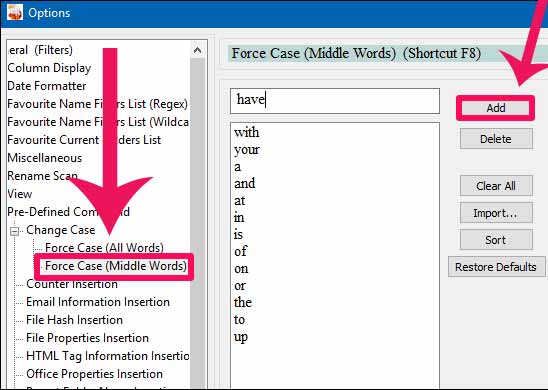This screenshot has width=548, height=390.
Task: Click the Force Case (Middle Words) panel heading
Action: coord(356,53)
